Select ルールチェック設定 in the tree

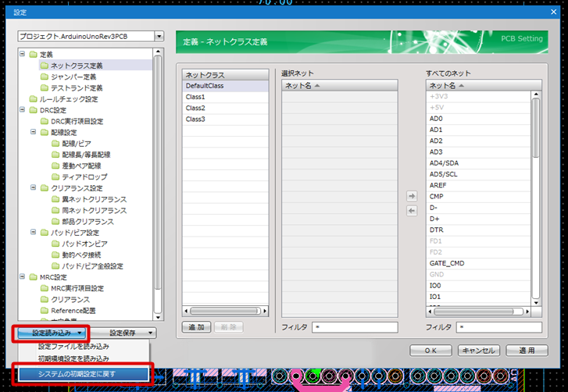69,99
